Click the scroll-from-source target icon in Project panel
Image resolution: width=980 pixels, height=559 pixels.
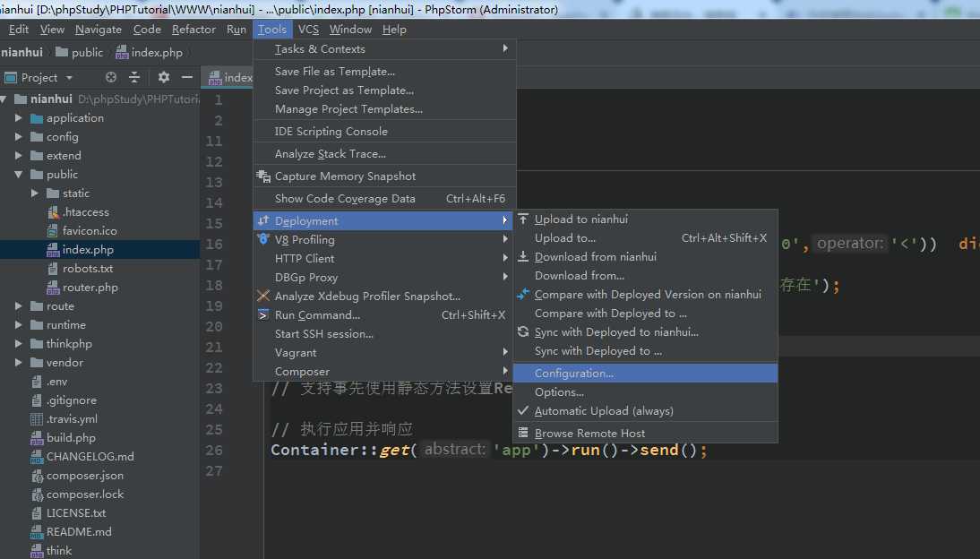click(111, 78)
